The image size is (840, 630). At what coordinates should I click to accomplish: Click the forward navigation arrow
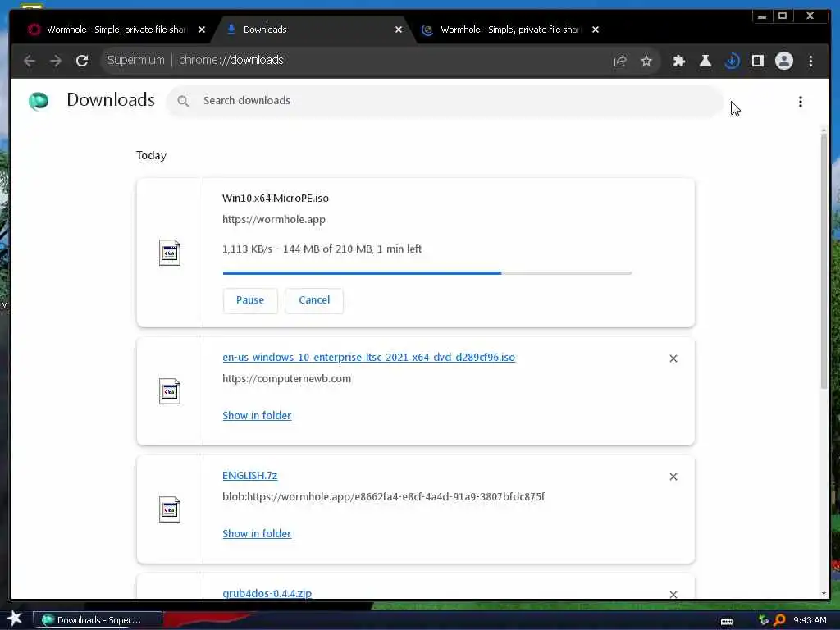click(56, 61)
